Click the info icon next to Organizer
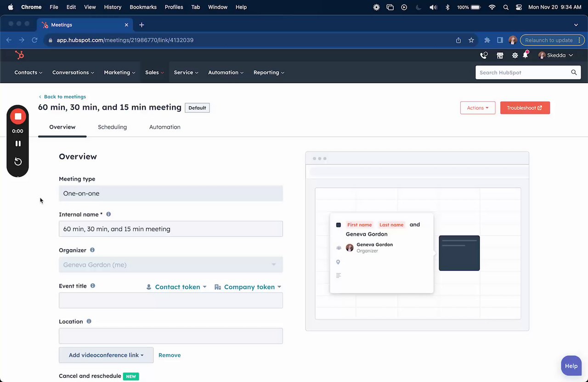 [x=92, y=250]
